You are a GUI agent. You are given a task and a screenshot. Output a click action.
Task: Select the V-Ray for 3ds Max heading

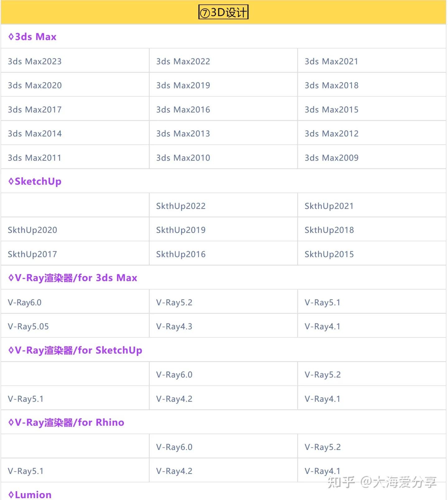point(73,278)
